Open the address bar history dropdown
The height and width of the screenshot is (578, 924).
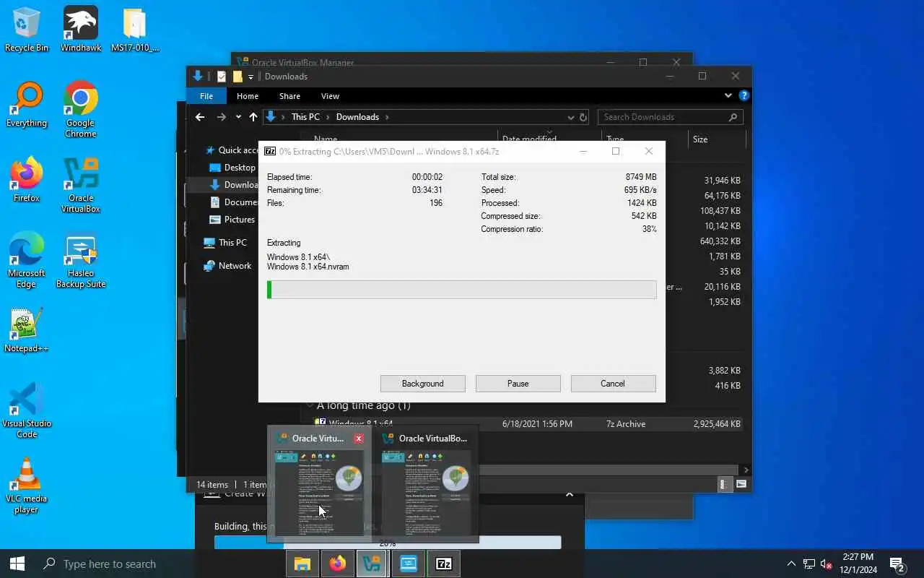click(x=571, y=117)
